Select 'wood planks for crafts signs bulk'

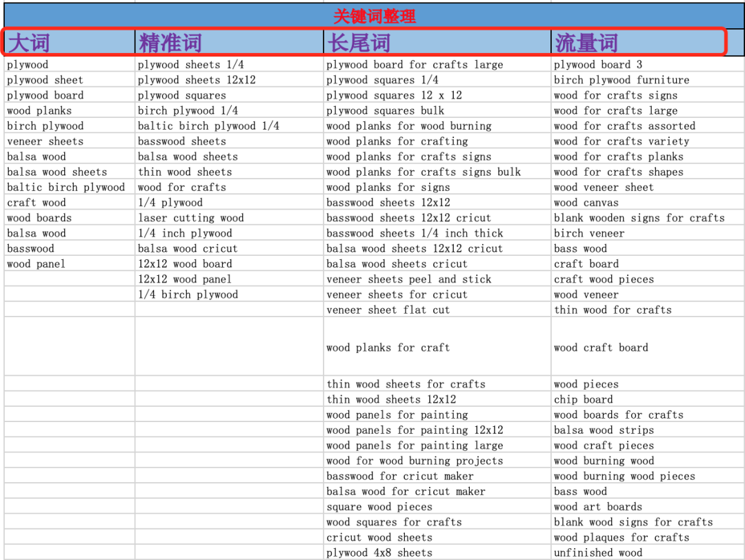click(x=437, y=172)
